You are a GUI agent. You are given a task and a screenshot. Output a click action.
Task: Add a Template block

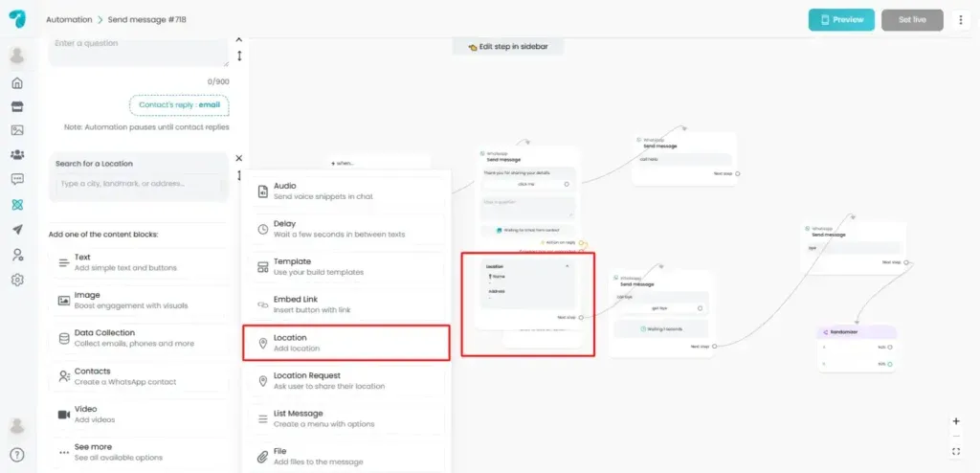[346, 267]
